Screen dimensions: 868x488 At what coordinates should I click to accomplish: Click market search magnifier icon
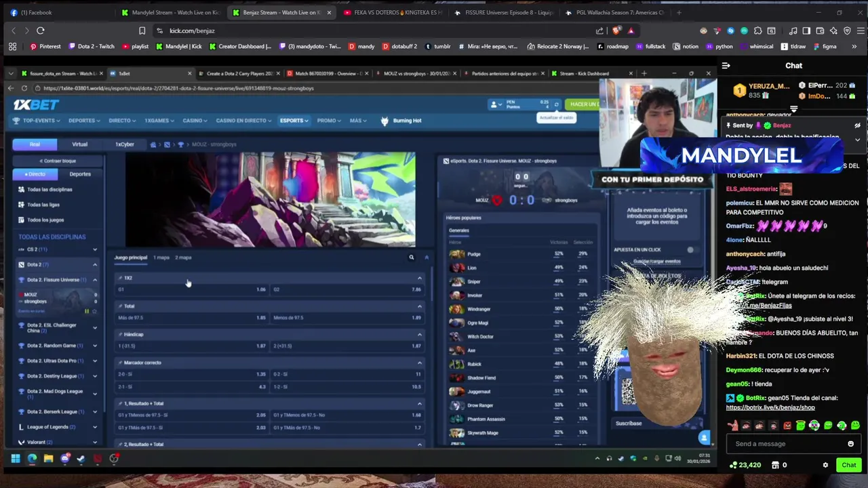tap(411, 258)
